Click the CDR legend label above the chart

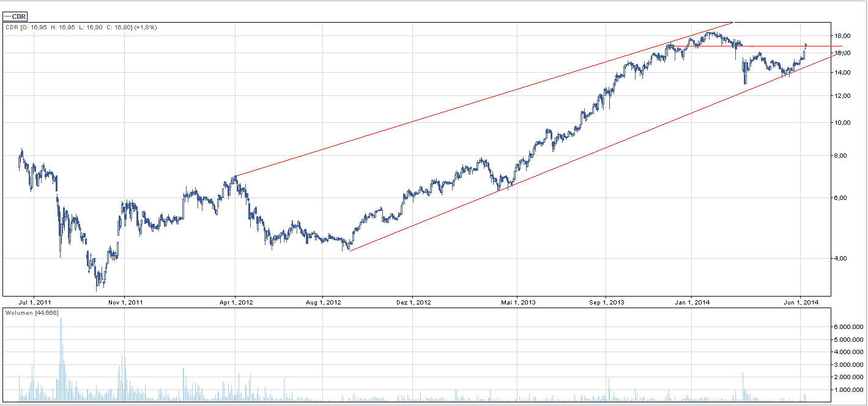[x=15, y=17]
